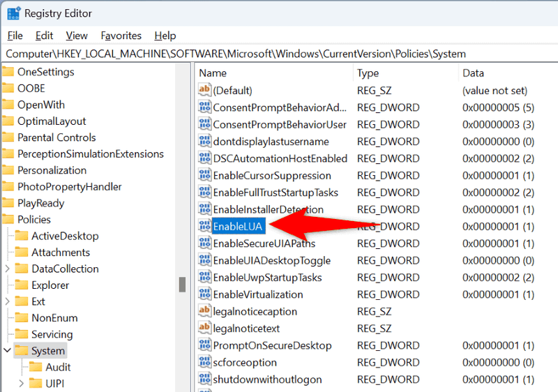The image size is (558, 392).
Task: Click the Audit folder icon
Action: tap(36, 367)
